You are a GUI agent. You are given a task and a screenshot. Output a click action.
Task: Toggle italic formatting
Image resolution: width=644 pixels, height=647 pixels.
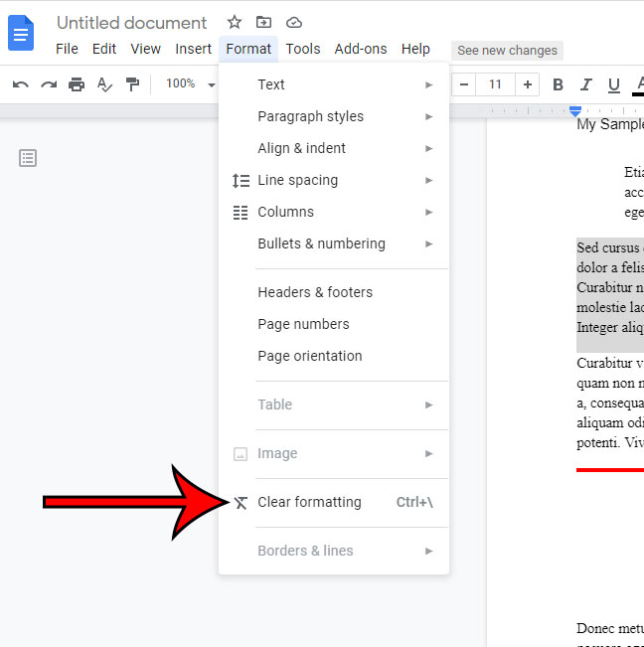(x=586, y=84)
